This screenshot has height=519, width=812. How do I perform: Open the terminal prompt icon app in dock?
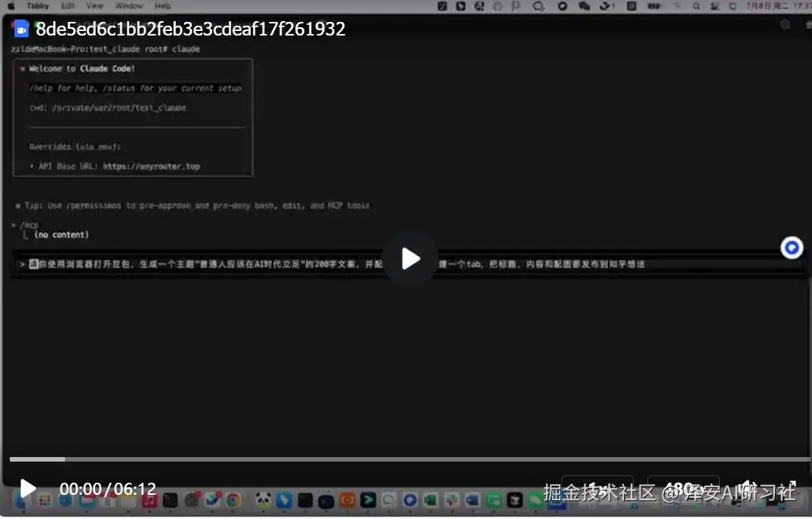point(368,500)
